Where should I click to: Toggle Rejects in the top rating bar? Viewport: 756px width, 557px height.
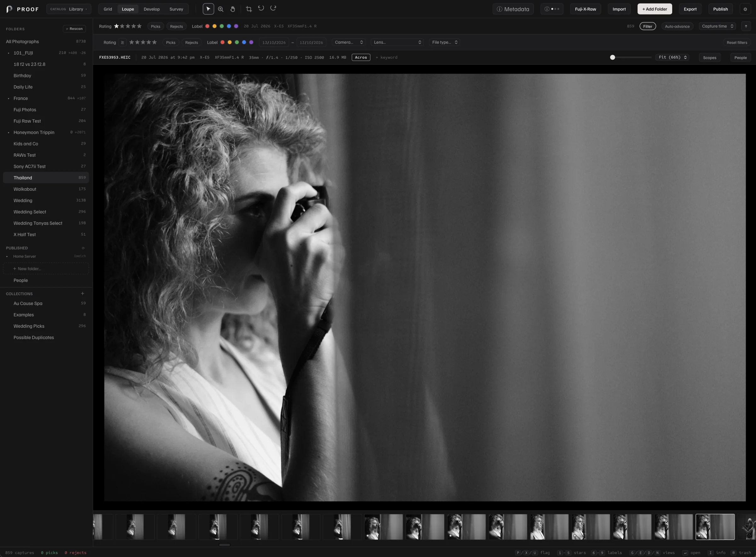pyautogui.click(x=176, y=26)
